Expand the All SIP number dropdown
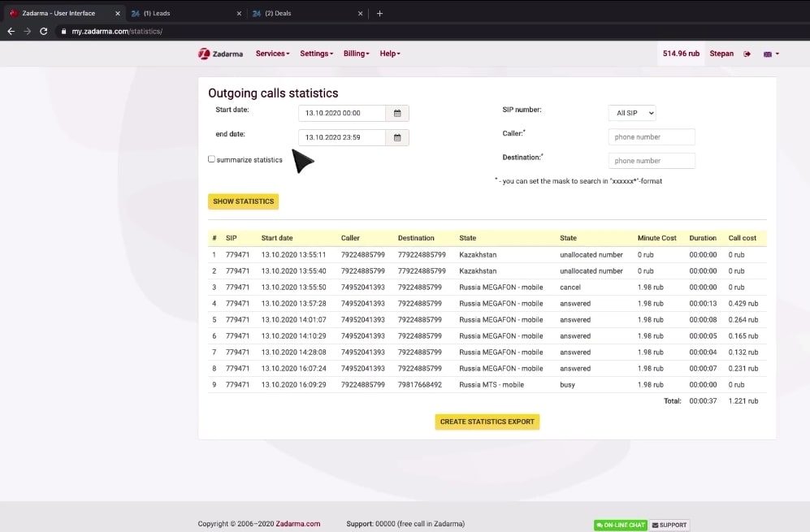The image size is (810, 532). tap(631, 113)
